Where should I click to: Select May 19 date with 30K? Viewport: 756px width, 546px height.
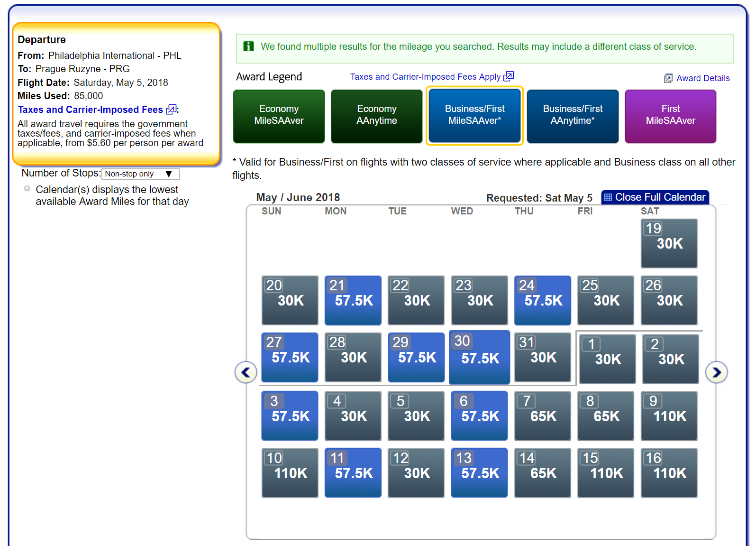coord(669,243)
